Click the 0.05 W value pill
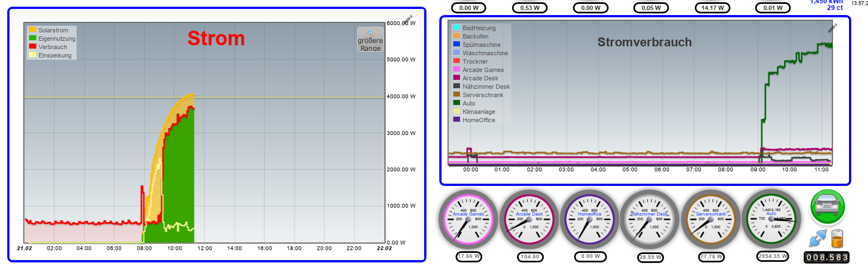The image size is (868, 273). (651, 8)
